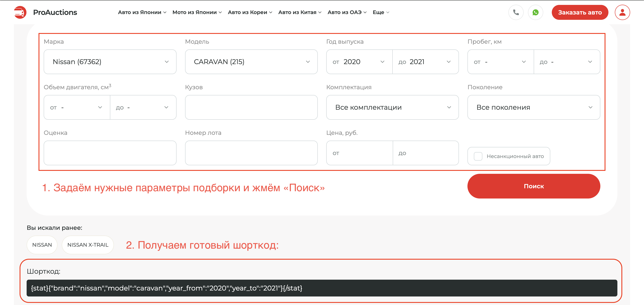This screenshot has width=644, height=305.
Task: Open the user profile icon
Action: pos(622,12)
